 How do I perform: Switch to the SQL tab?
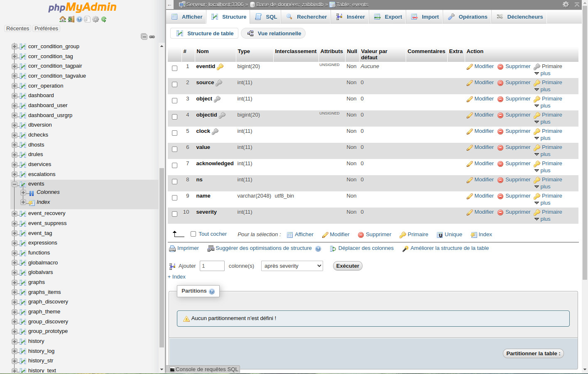(x=266, y=17)
